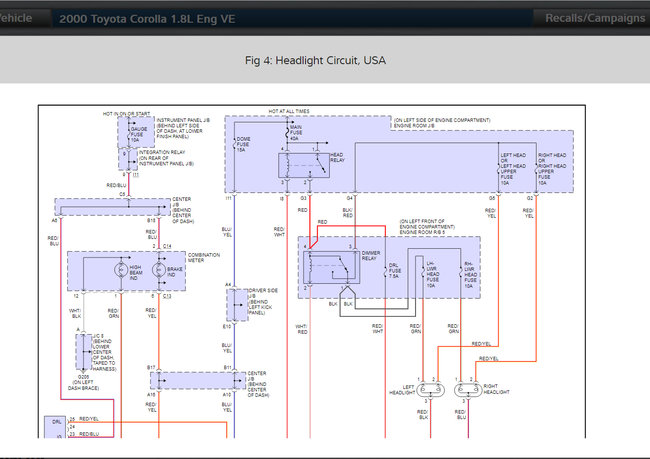Click the Fig 4: Headlight Circuit, USA heading
650x459 pixels.
315,61
